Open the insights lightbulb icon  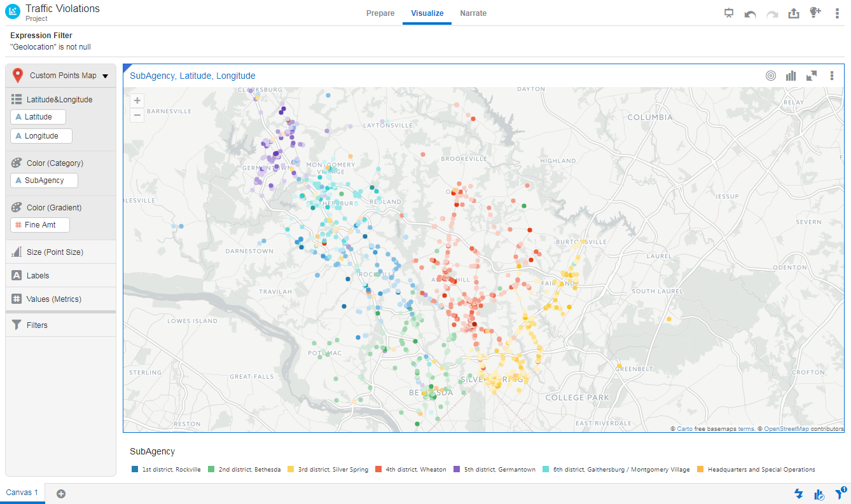click(815, 13)
